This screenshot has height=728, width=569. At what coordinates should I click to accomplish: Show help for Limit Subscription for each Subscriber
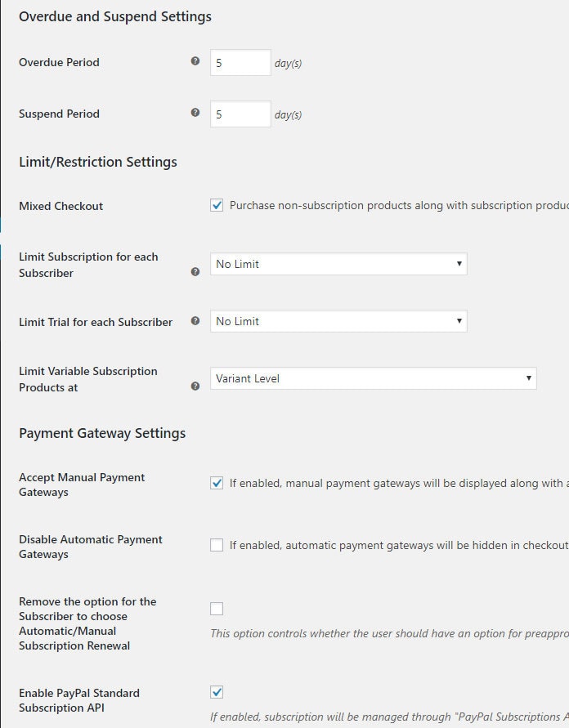(195, 272)
